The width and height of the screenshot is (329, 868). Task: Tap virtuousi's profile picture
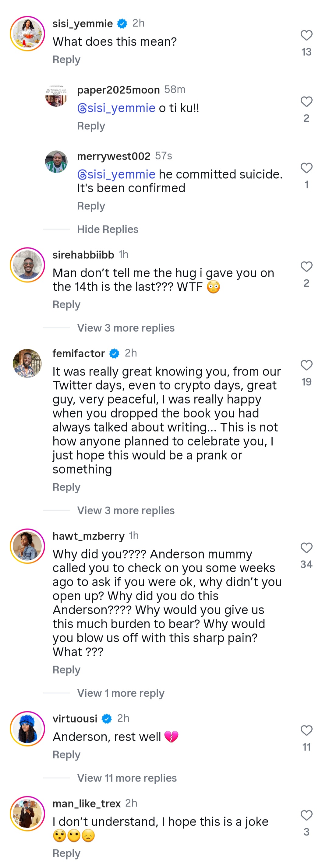(x=27, y=729)
